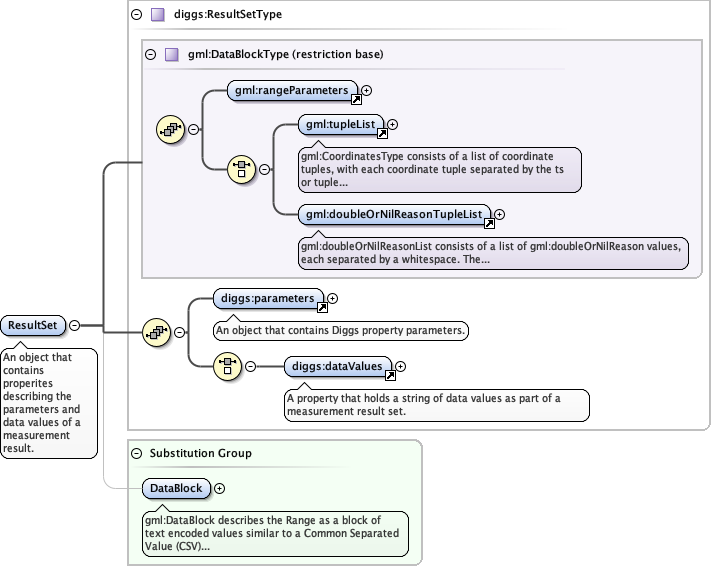Click the purple type icon beside diggs:ResultSetType
This screenshot has width=712, height=567.
click(x=156, y=15)
